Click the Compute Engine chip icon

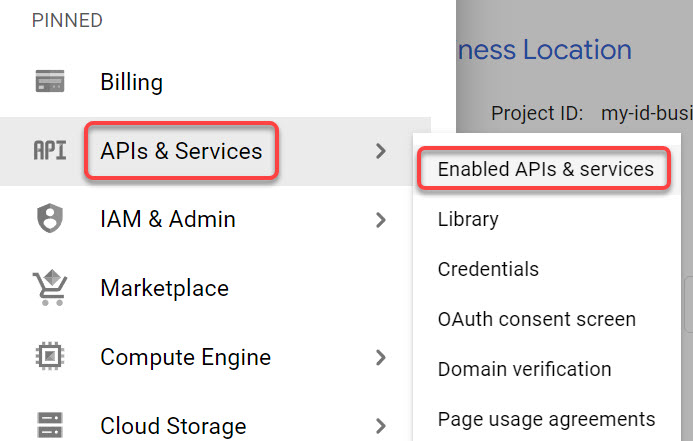pyautogui.click(x=49, y=357)
